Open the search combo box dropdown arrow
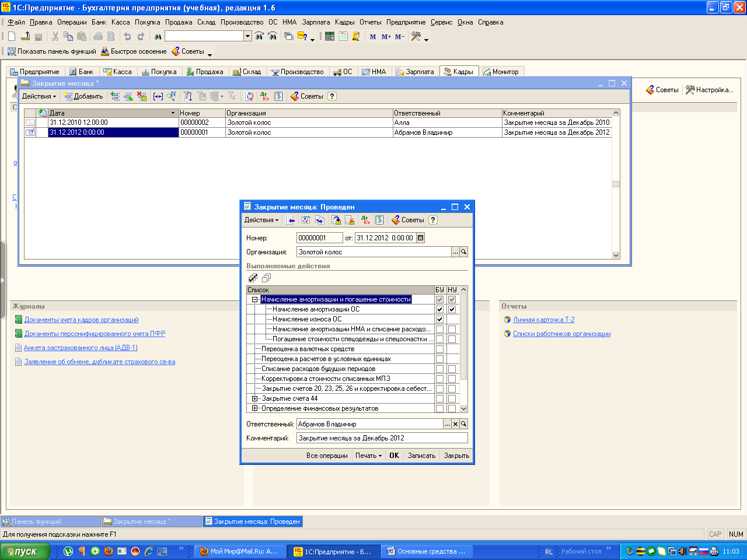Screen dimensions: 747x560 coord(247,36)
